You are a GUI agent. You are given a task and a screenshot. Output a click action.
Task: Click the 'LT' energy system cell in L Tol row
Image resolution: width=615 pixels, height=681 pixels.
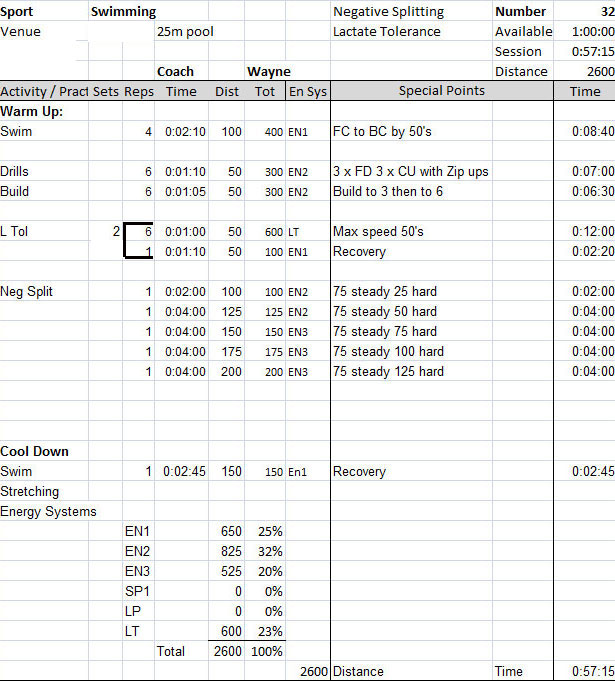click(294, 232)
